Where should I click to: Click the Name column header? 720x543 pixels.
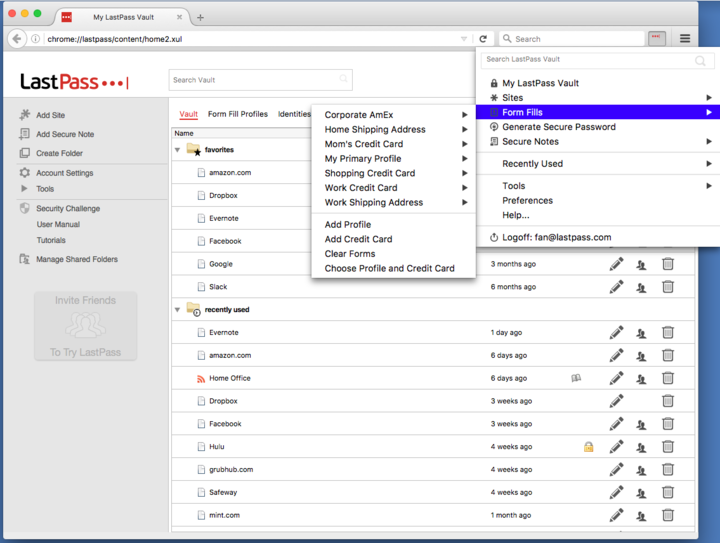coord(184,133)
